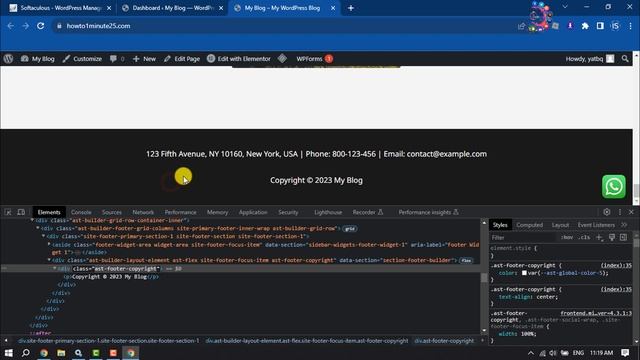
Task: Close the My Blog – My WordPress Blog tab
Action: [x=333, y=8]
